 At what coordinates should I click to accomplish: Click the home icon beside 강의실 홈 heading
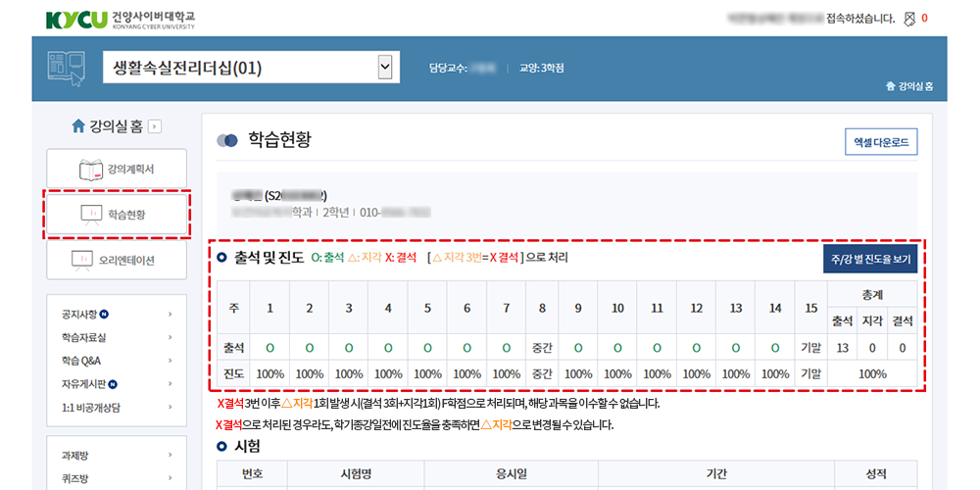coord(78,126)
